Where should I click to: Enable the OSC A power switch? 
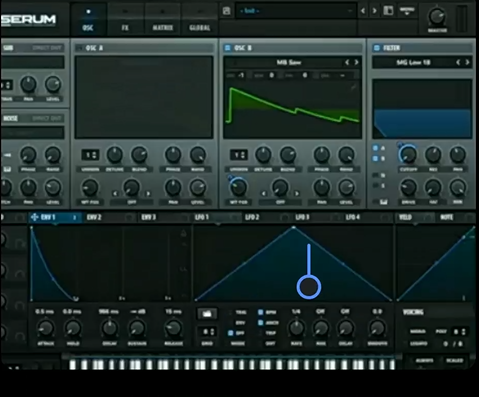pos(79,48)
